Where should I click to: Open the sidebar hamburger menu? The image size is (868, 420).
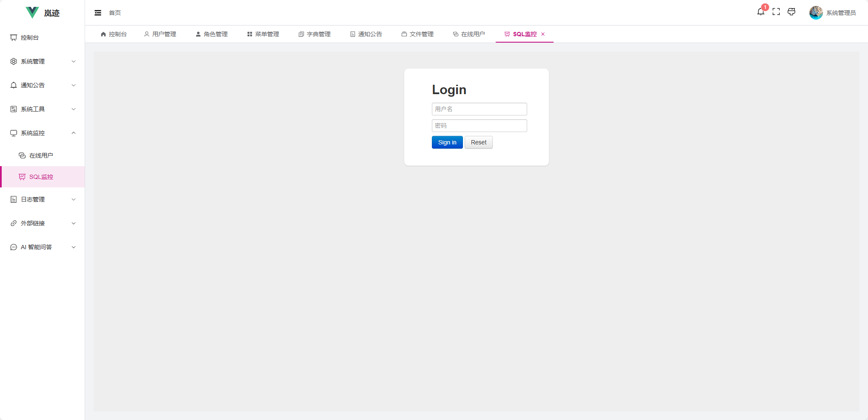[98, 13]
